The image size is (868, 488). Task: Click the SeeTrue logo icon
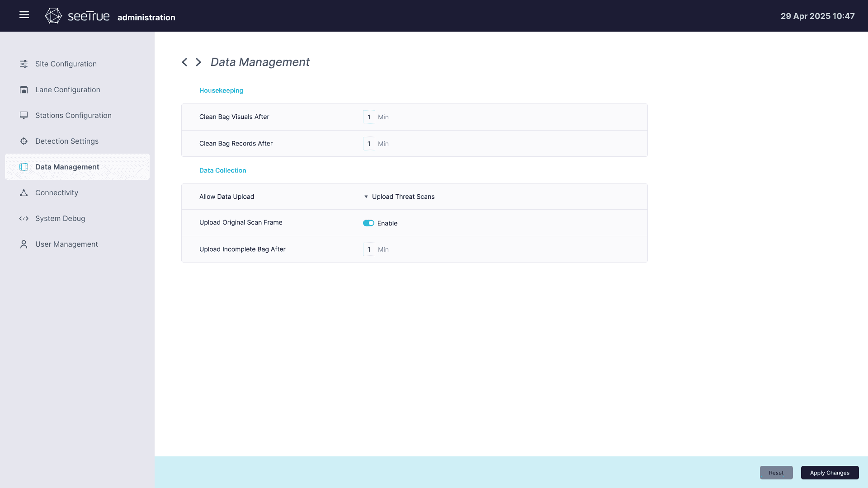(53, 16)
